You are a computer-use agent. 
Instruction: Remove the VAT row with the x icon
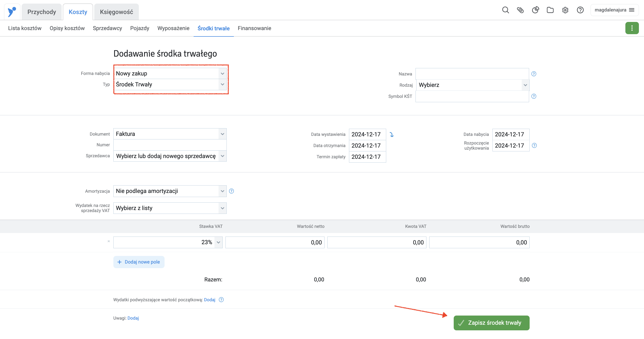coord(109,241)
